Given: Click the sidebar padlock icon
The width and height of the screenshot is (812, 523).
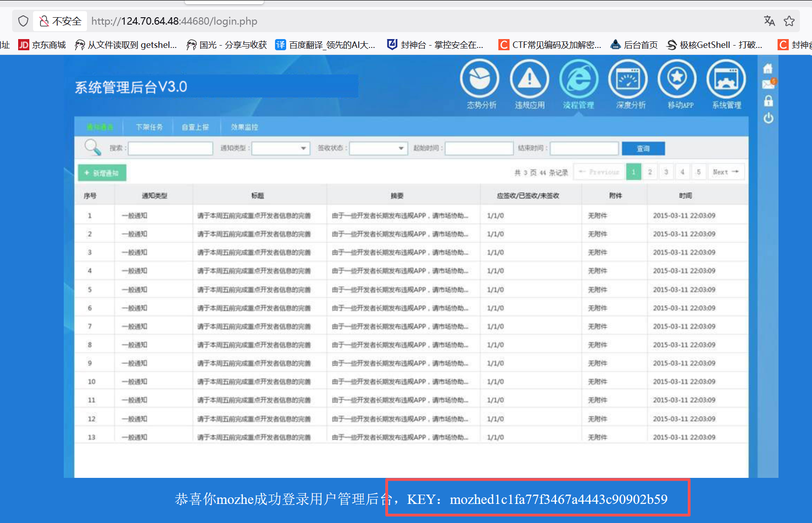Looking at the screenshot, I should click(768, 101).
